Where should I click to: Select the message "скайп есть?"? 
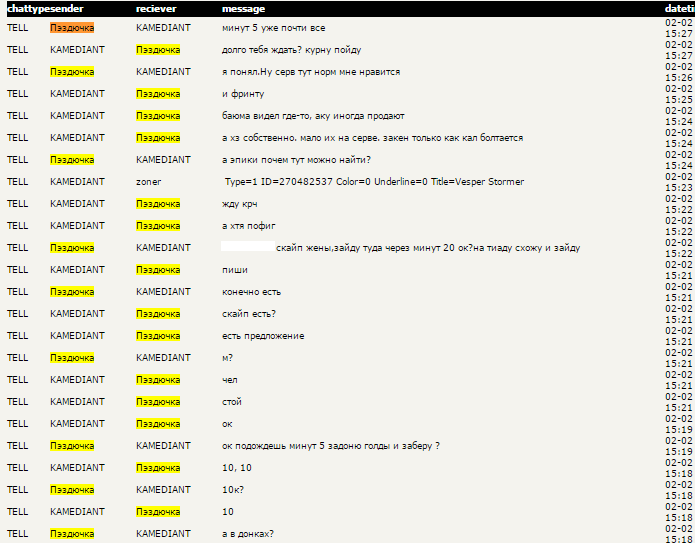[x=248, y=314]
